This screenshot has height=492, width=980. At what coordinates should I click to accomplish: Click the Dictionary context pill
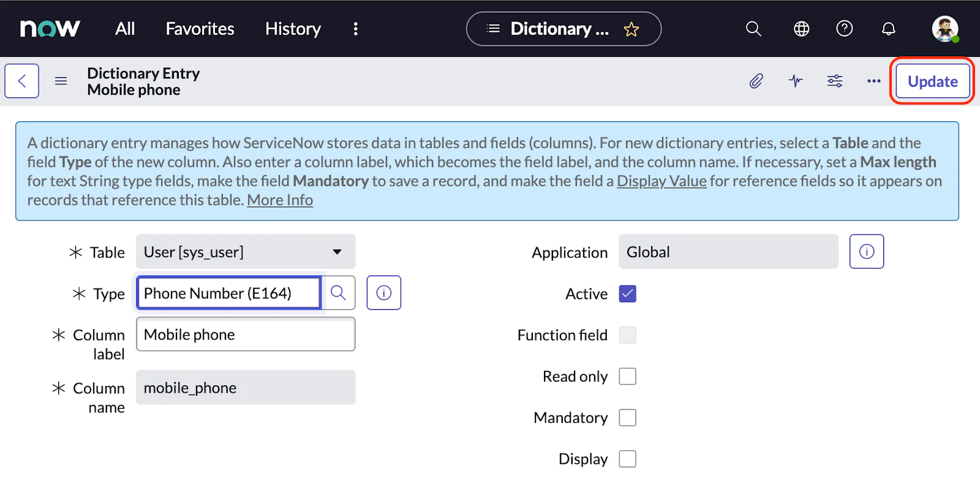563,29
